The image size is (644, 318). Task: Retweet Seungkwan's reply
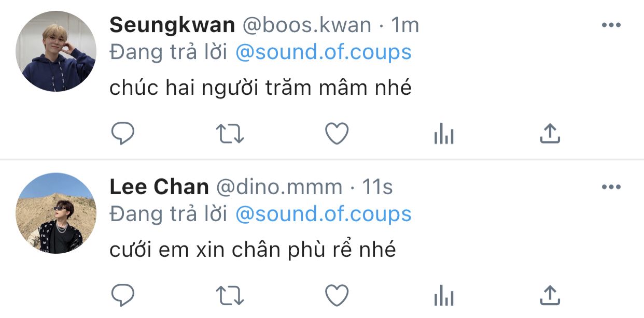click(x=229, y=134)
